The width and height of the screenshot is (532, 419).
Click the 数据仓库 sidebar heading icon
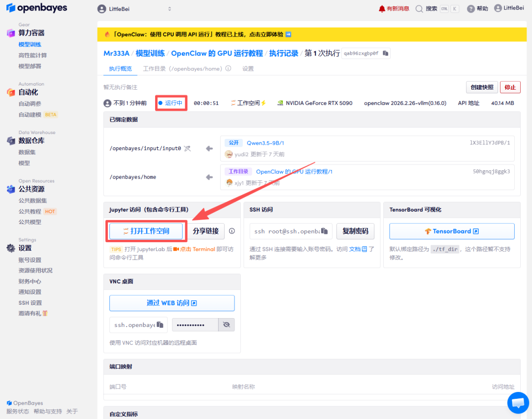(11, 141)
